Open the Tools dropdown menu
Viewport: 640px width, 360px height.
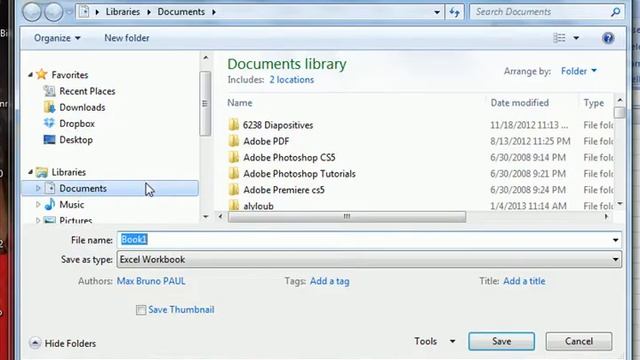click(x=435, y=341)
